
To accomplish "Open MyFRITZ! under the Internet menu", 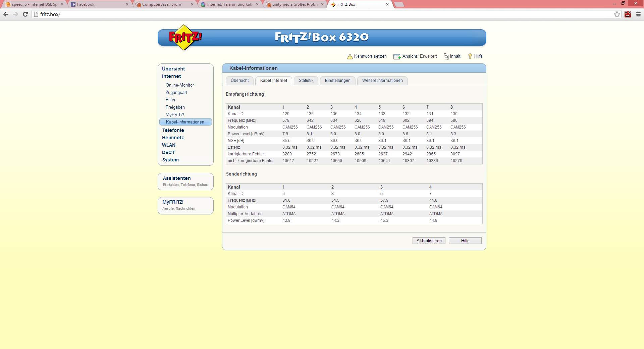I will pyautogui.click(x=175, y=115).
